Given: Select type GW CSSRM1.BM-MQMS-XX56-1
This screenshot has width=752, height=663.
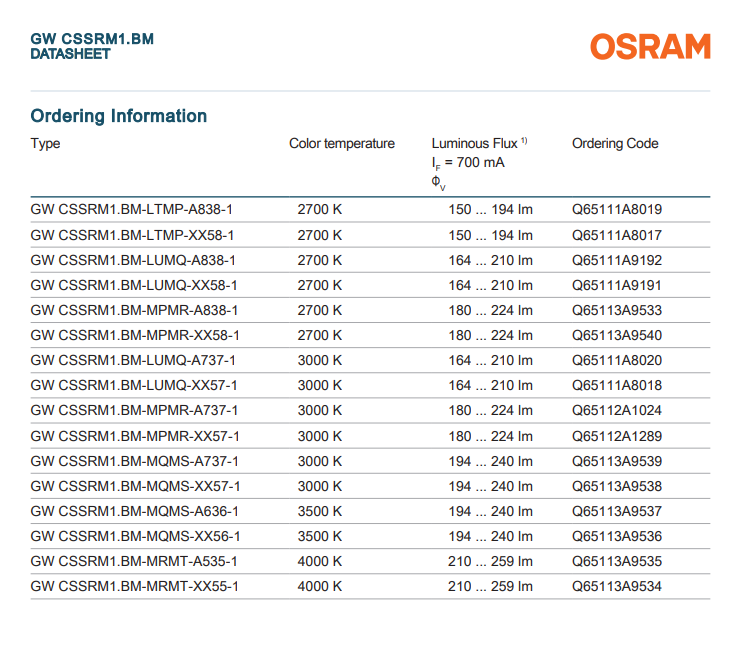Looking at the screenshot, I should [135, 536].
